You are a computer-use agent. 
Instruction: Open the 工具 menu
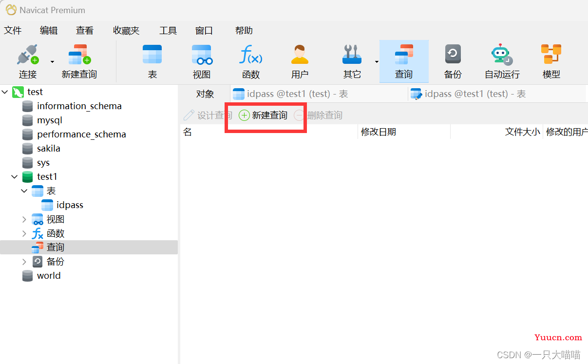[168, 30]
